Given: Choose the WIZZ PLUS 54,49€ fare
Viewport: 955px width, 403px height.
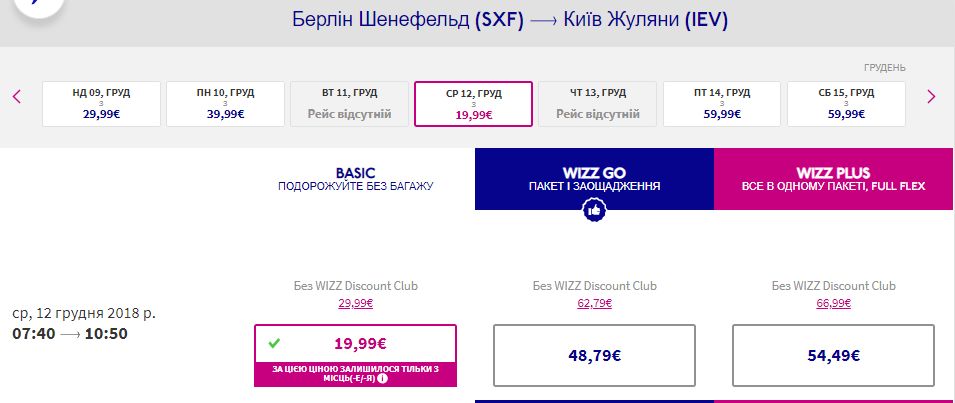Looking at the screenshot, I should tap(833, 354).
